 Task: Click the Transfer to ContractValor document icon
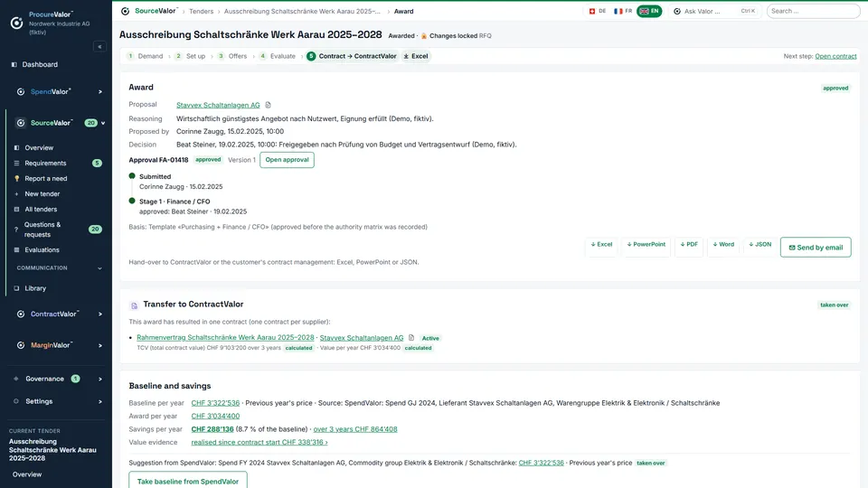point(134,305)
